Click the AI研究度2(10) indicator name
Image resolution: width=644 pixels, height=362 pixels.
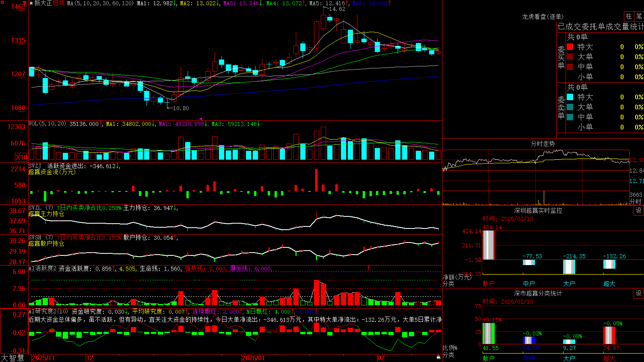49,311
